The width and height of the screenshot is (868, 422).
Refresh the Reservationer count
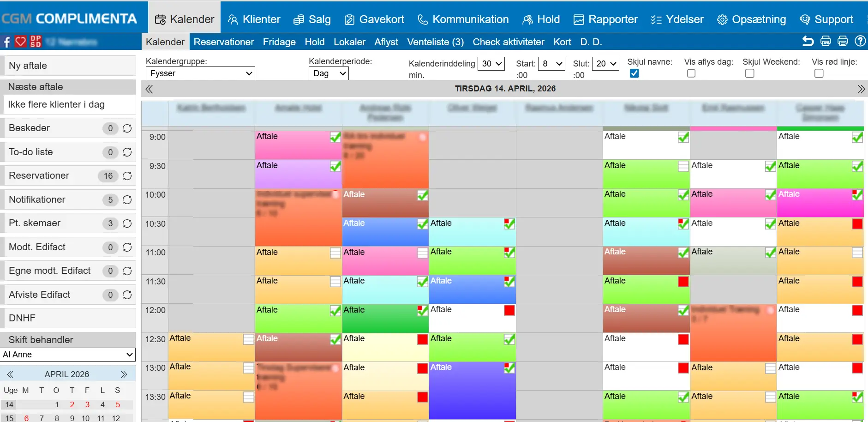pos(127,176)
